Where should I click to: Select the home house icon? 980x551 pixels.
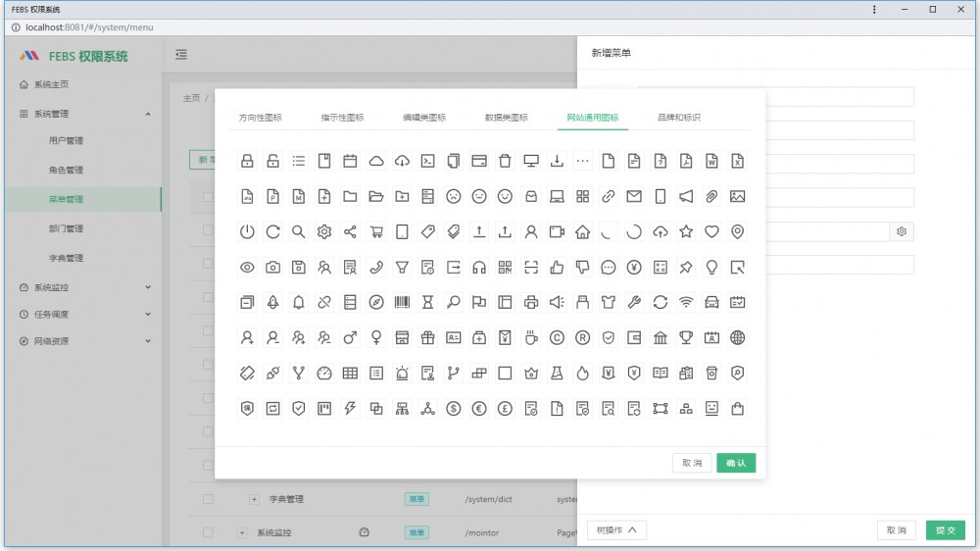click(582, 232)
